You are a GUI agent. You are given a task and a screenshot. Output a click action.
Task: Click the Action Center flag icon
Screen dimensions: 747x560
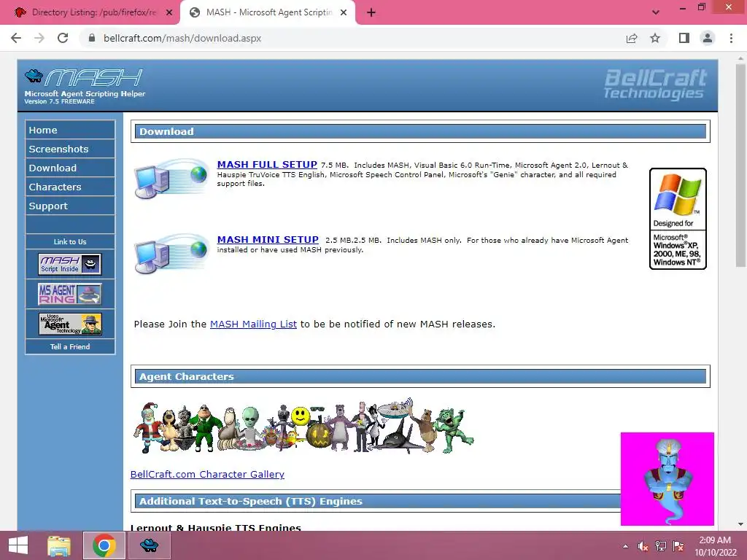678,546
